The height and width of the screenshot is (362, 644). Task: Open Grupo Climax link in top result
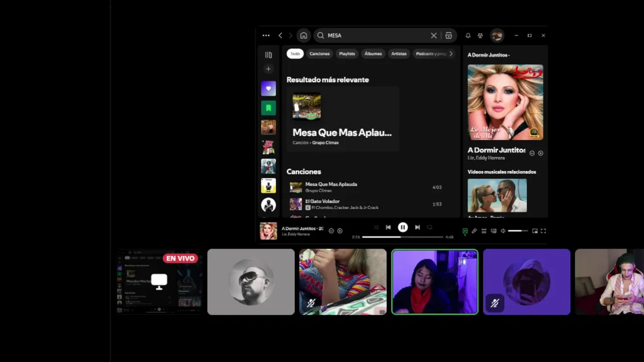[x=326, y=143]
